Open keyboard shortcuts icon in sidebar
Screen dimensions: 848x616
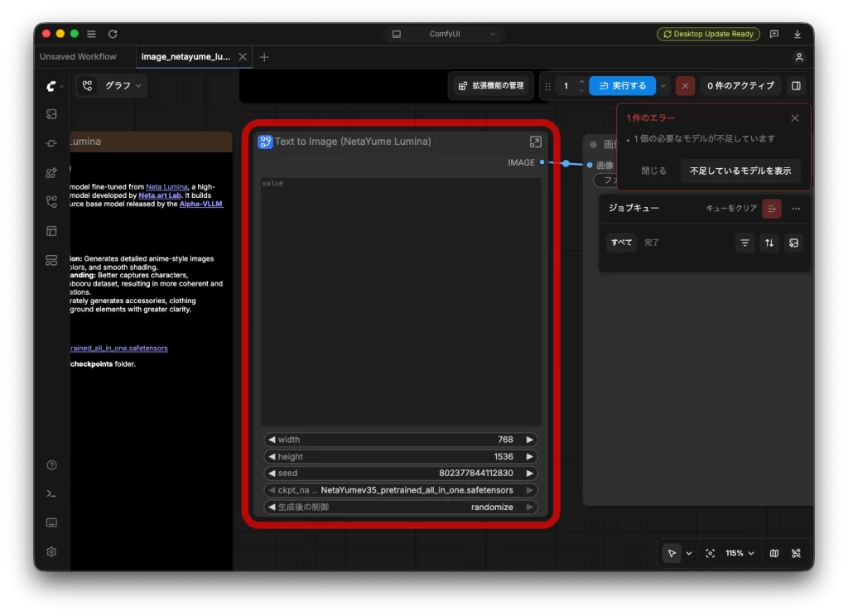(x=51, y=522)
